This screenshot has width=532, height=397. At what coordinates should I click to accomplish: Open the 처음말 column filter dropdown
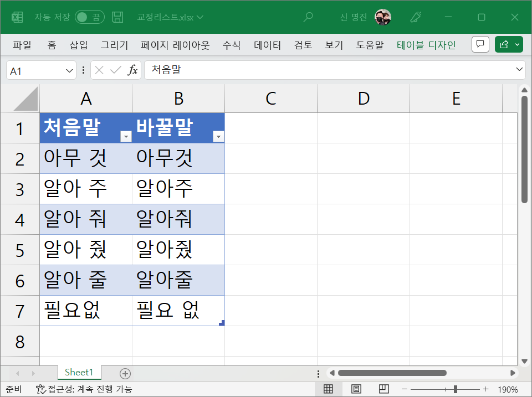click(x=126, y=137)
